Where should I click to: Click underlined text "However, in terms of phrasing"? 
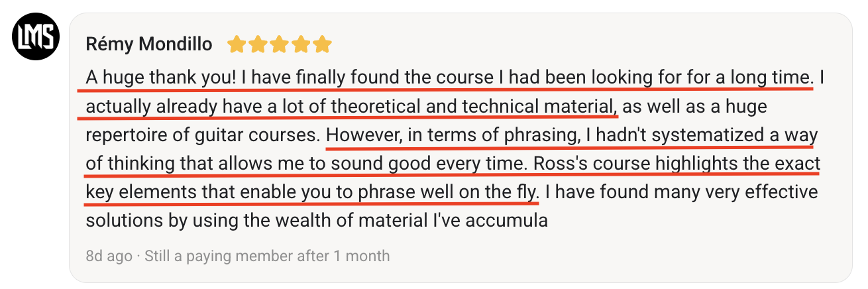(x=450, y=135)
